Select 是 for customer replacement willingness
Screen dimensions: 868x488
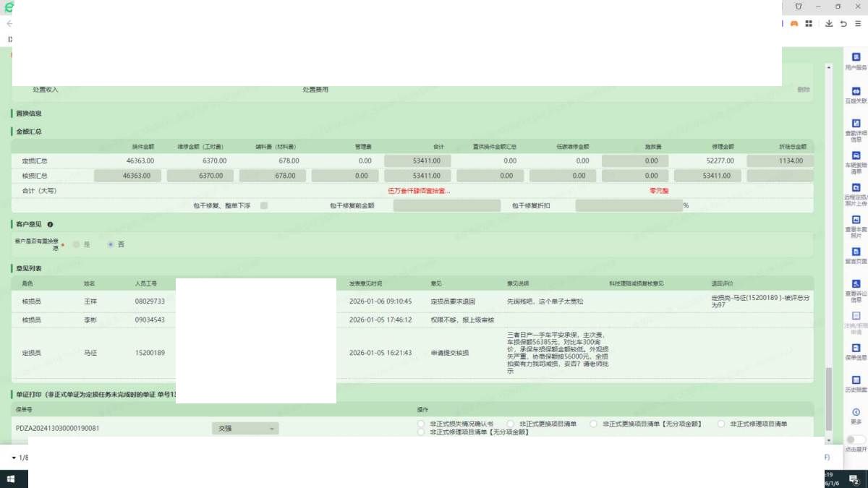[76, 244]
